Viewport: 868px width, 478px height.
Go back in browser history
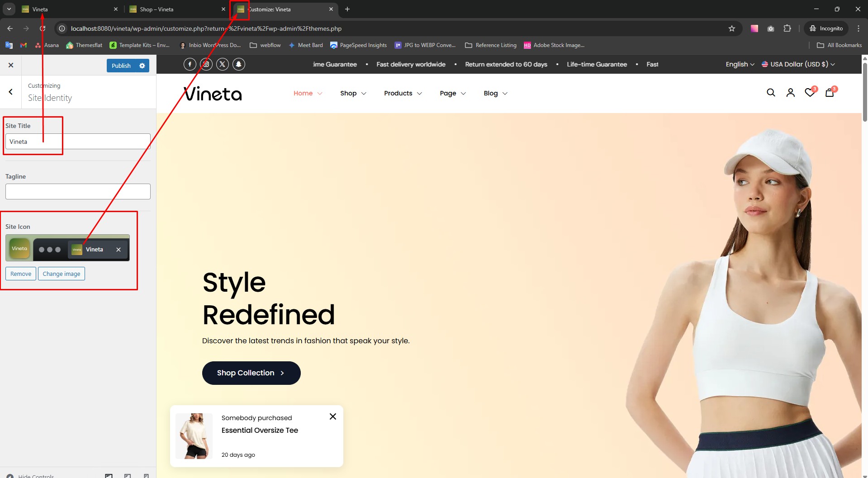click(x=10, y=28)
